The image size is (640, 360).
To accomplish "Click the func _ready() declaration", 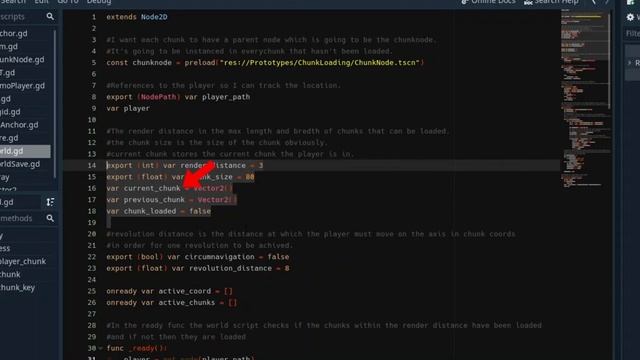I will [137, 348].
